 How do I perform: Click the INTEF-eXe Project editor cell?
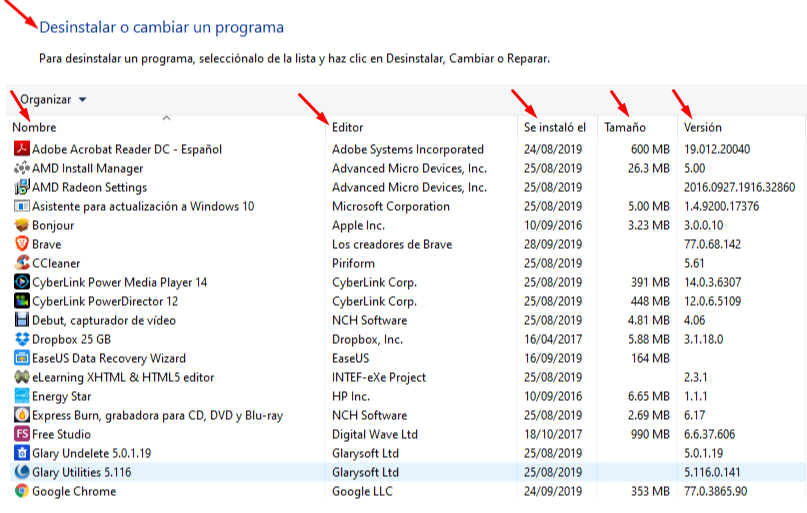click(x=379, y=377)
